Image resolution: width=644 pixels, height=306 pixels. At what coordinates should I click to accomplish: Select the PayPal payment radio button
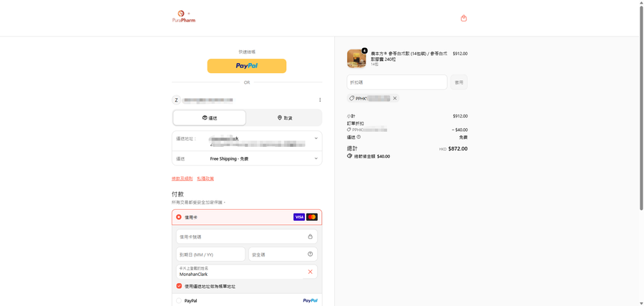179,301
